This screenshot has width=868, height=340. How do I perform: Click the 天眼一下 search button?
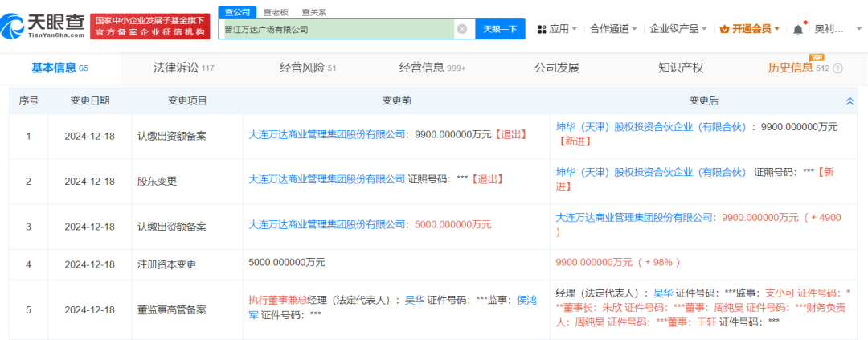[499, 29]
